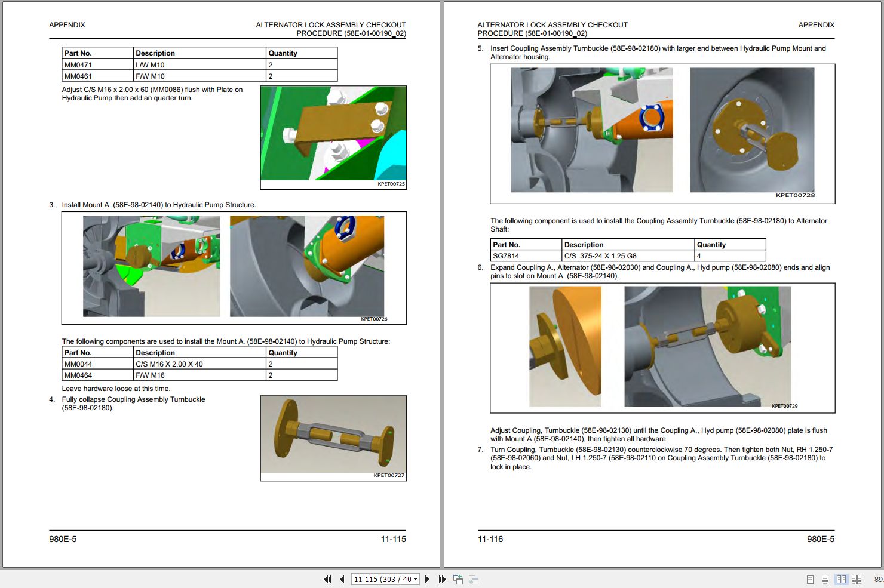The height and width of the screenshot is (588, 884).
Task: Click page number 11-116 in right footer
Action: coord(490,539)
